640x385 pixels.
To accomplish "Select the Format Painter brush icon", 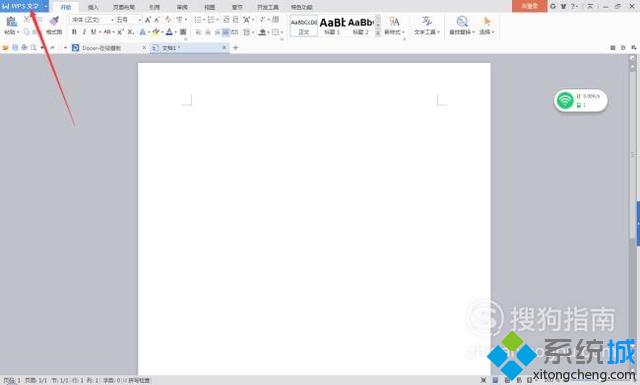I will point(54,21).
